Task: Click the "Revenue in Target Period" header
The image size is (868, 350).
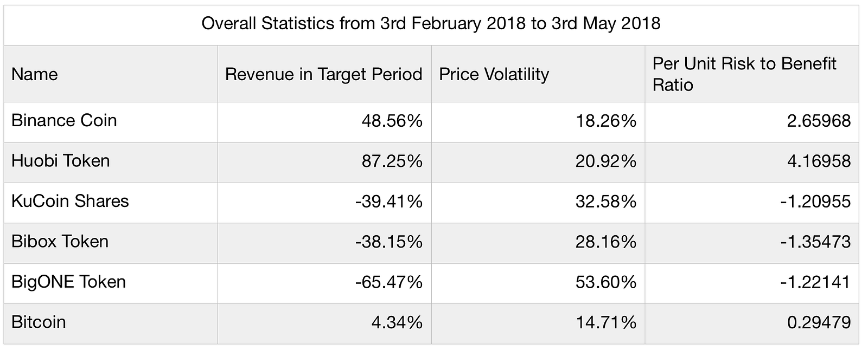Action: (323, 74)
